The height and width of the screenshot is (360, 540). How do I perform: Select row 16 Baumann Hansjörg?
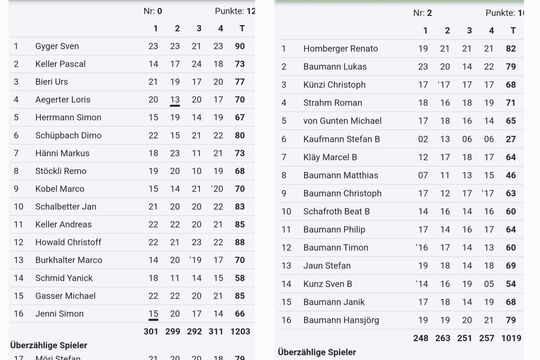pyautogui.click(x=401, y=320)
